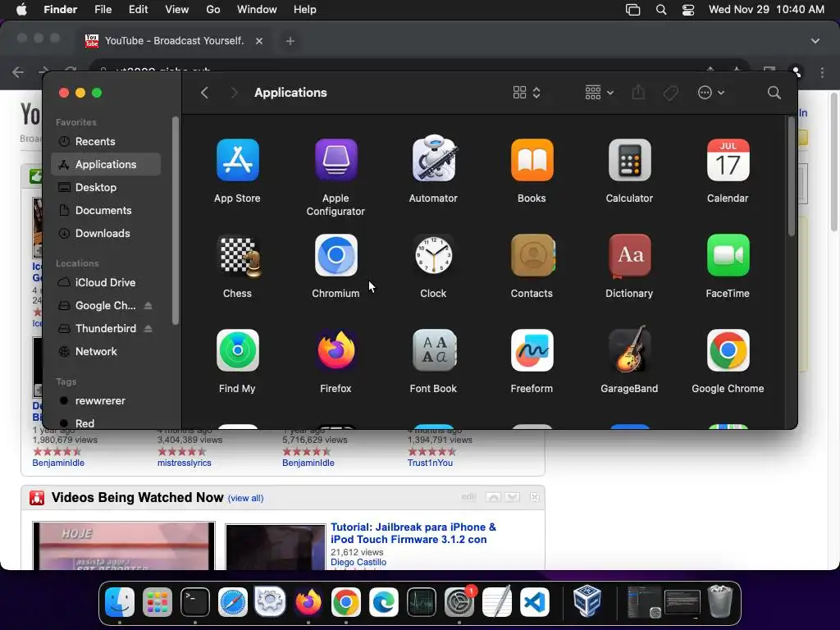Open Spotlight search in menu bar

point(661,10)
